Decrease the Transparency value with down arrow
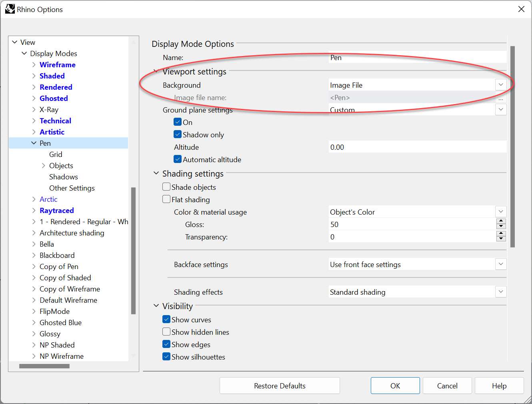Viewport: 532px width, 404px height. point(501,239)
